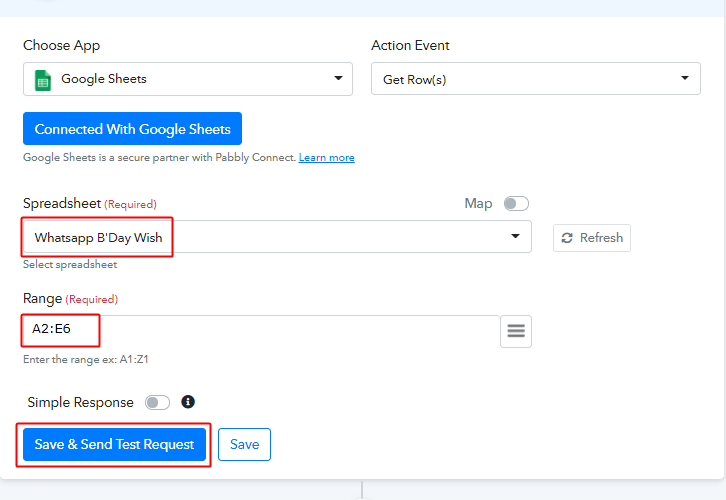Enable the Simple Response toggle
The height and width of the screenshot is (500, 726).
(157, 402)
